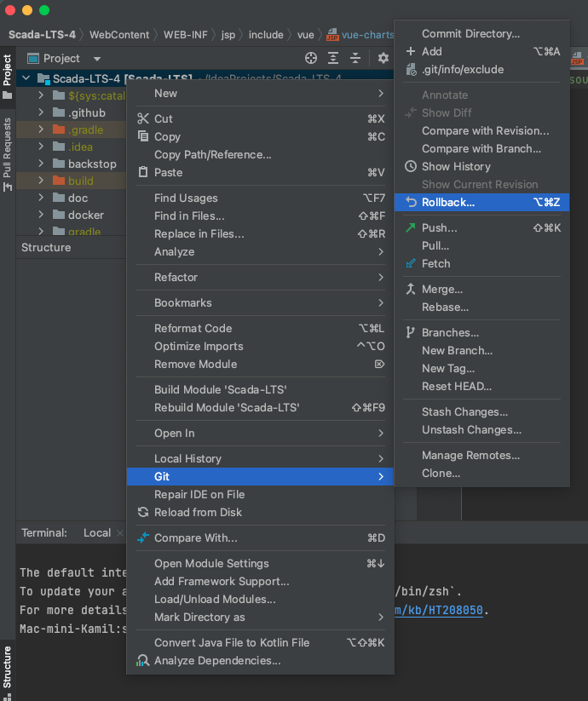Click the Structure panel header
This screenshot has height=701, width=588.
[x=46, y=247]
